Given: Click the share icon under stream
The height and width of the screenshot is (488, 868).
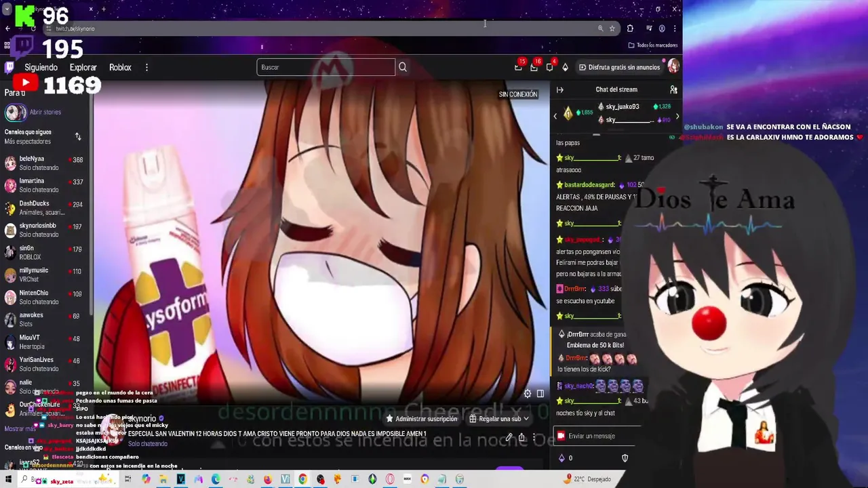Looking at the screenshot, I should pyautogui.click(x=521, y=437).
